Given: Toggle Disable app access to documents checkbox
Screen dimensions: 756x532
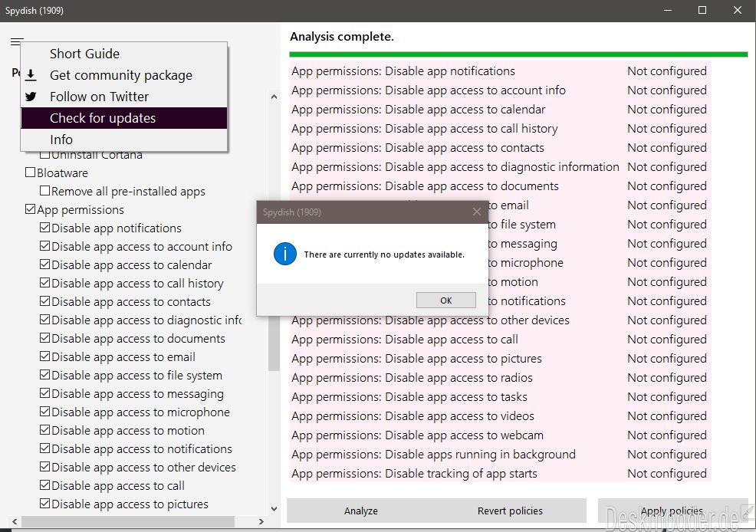Looking at the screenshot, I should point(44,338).
